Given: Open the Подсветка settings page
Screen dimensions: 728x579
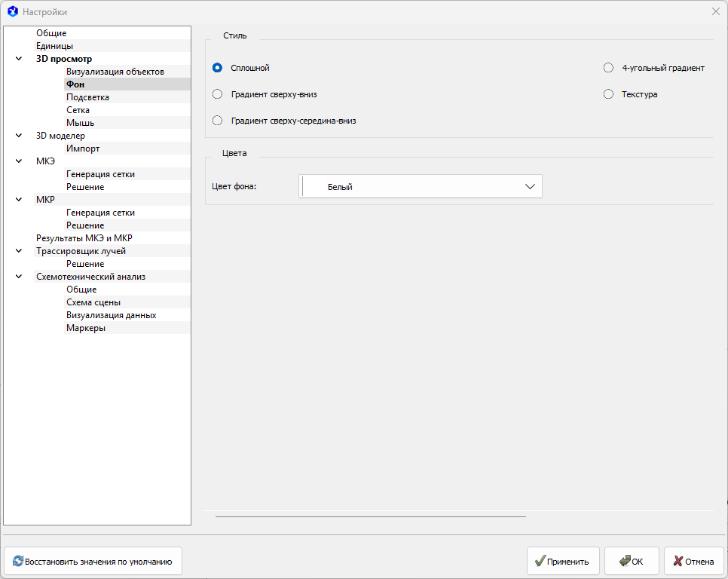Looking at the screenshot, I should point(87,97).
